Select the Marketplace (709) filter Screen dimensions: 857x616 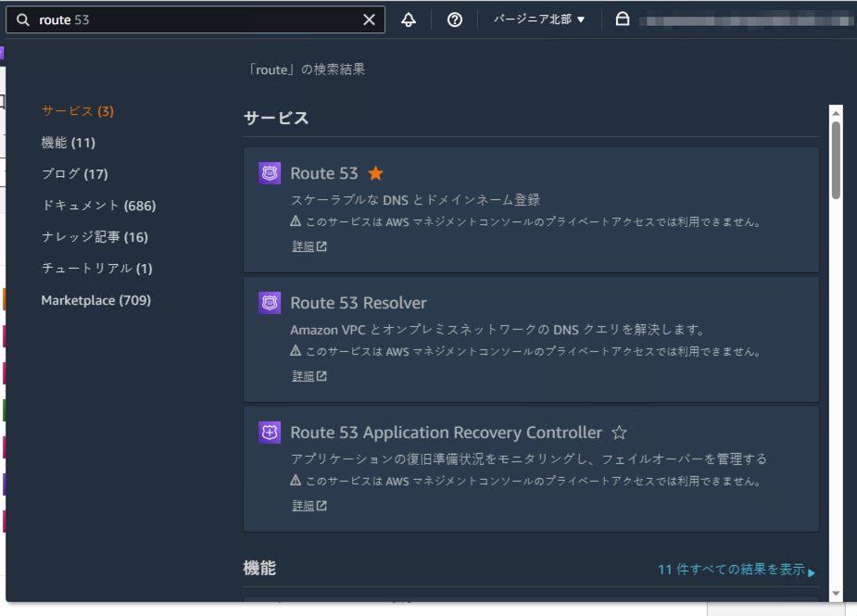(95, 300)
